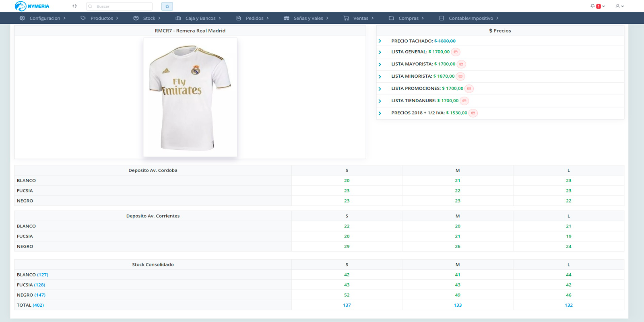Click the RMCR7 - Remera Real Madrid title
This screenshot has width=644, height=322.
point(190,31)
